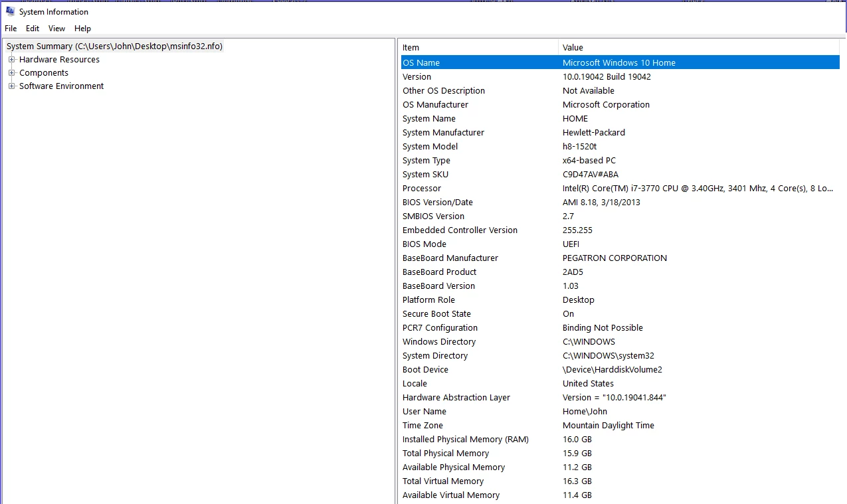Select the Processor row
847x504 pixels.
[620, 188]
